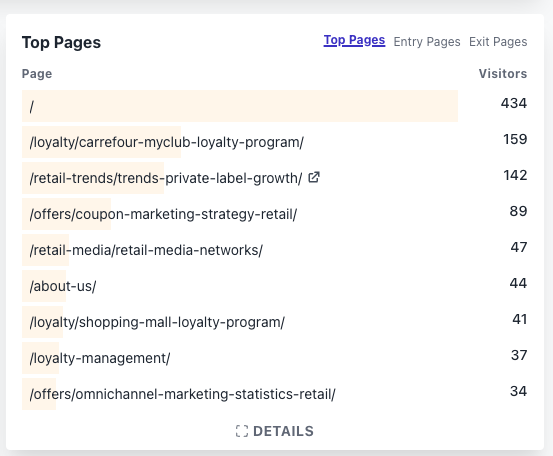Choose the /about-us/ page row
This screenshot has height=456, width=553.
pos(63,286)
